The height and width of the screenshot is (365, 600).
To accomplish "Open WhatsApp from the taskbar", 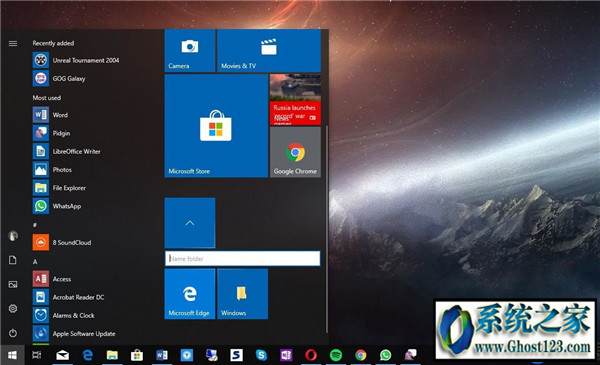I will click(385, 355).
